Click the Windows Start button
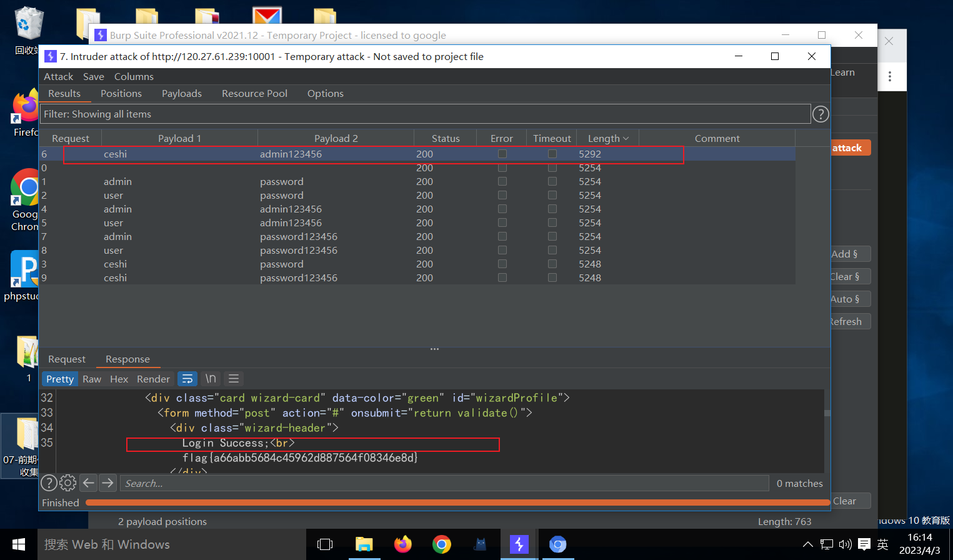 (19, 544)
